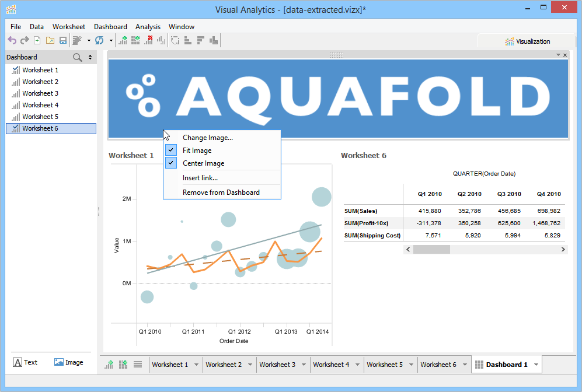582x392 pixels.
Task: Click new worksheet icon in bottom tab bar
Action: click(x=109, y=365)
